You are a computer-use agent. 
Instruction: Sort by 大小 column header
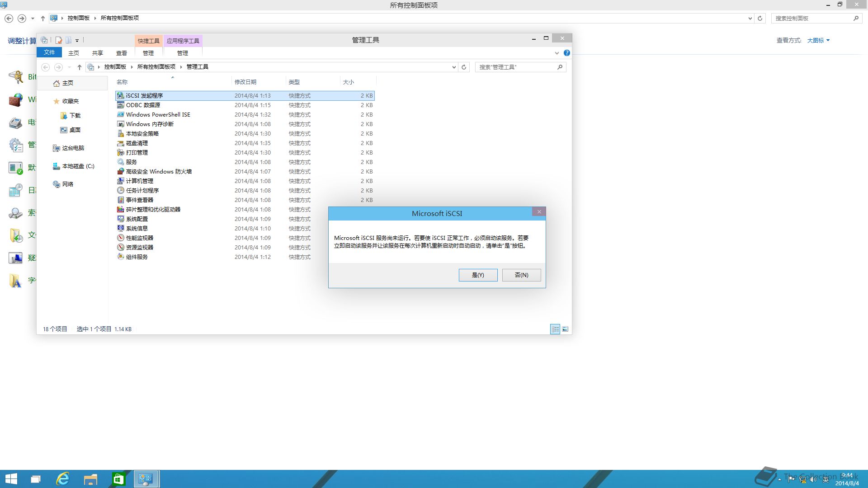[x=358, y=82]
